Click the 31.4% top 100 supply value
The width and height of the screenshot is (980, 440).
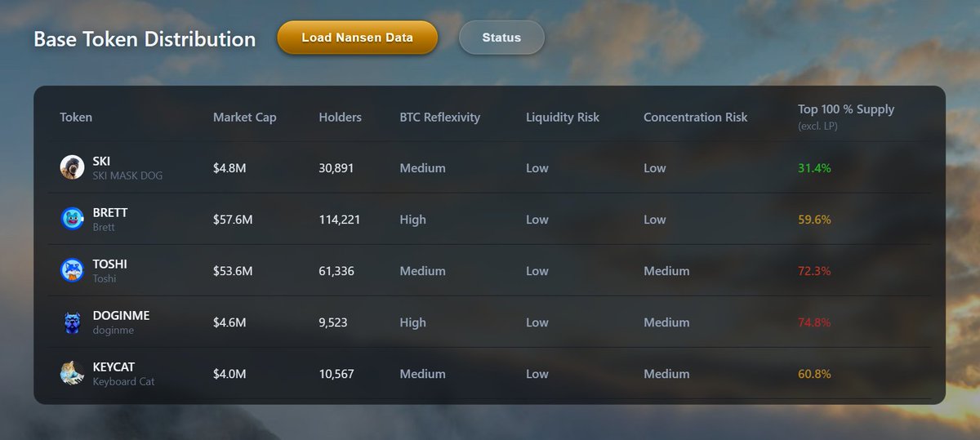pyautogui.click(x=814, y=168)
